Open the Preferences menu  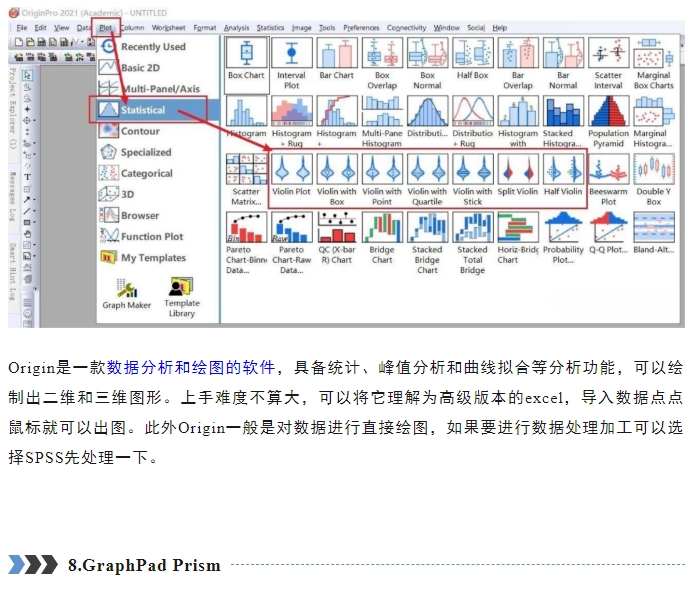pyautogui.click(x=361, y=27)
